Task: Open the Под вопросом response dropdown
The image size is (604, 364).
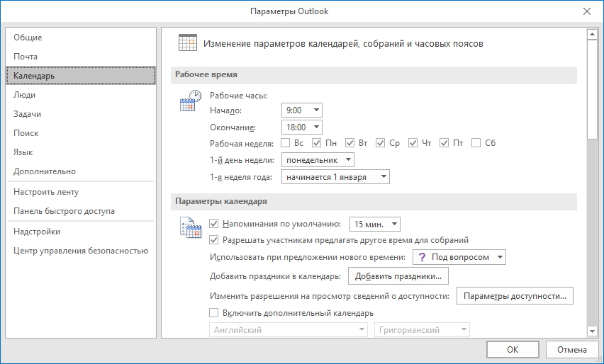Action: 459,257
